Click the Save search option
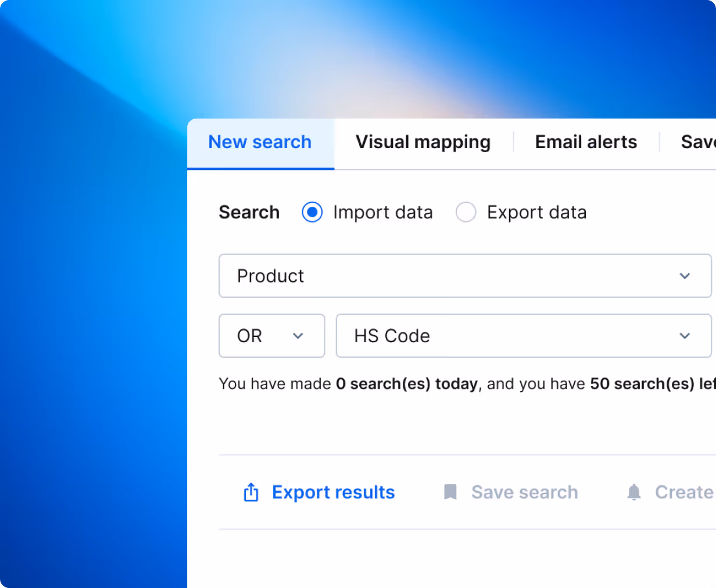The image size is (716, 588). click(524, 492)
